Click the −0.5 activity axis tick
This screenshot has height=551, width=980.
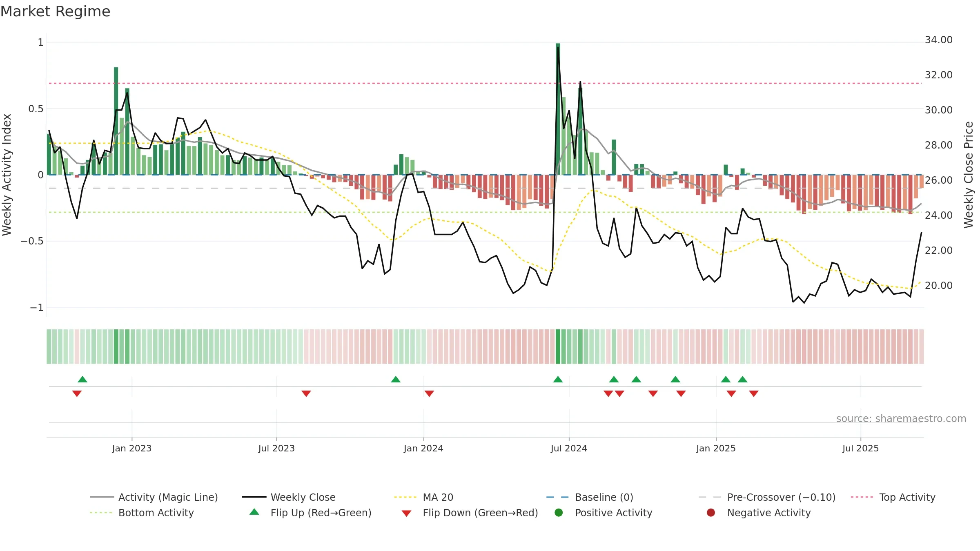(x=32, y=241)
